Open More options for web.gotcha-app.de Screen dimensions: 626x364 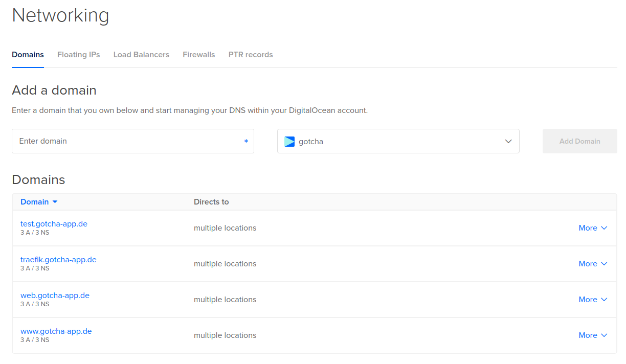pyautogui.click(x=592, y=300)
